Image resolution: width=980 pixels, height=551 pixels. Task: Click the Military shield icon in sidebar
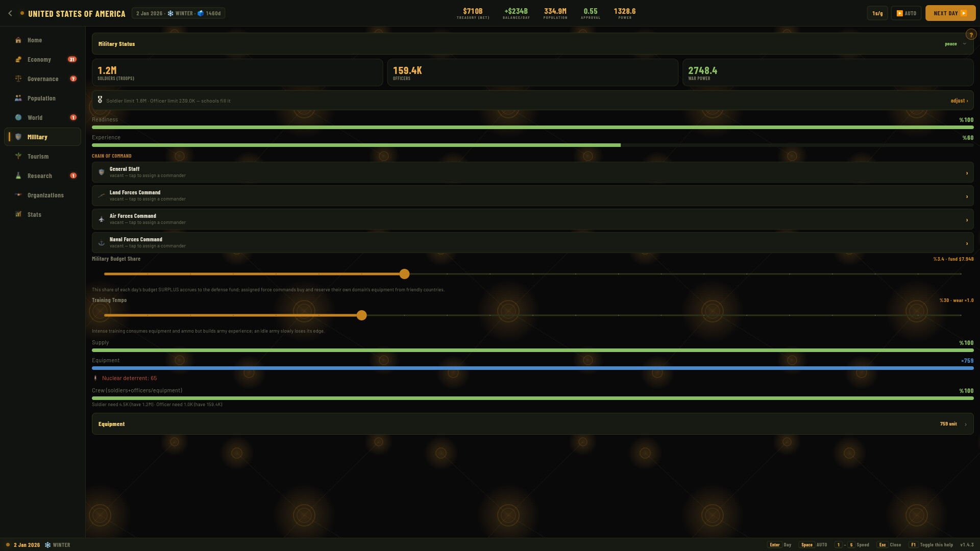[x=18, y=137]
